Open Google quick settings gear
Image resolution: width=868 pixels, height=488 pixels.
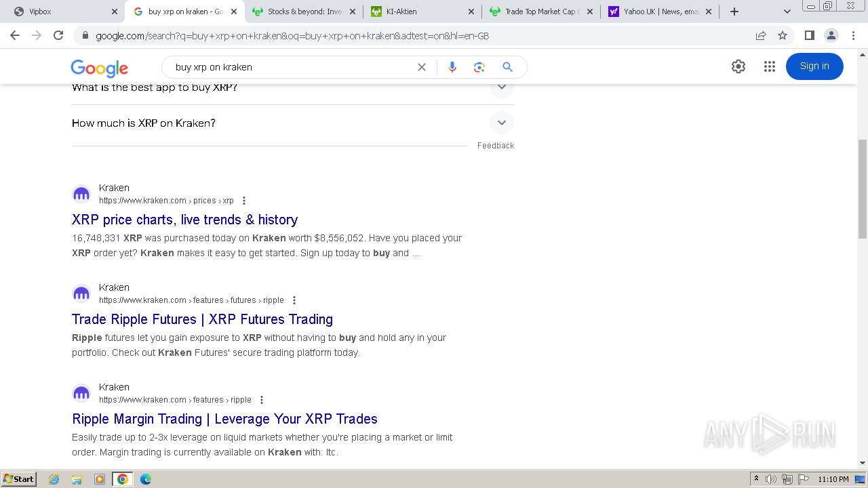click(x=738, y=66)
